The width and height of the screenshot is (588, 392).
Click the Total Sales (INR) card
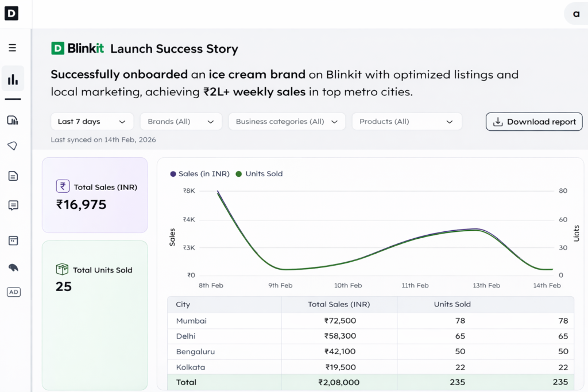click(x=95, y=195)
